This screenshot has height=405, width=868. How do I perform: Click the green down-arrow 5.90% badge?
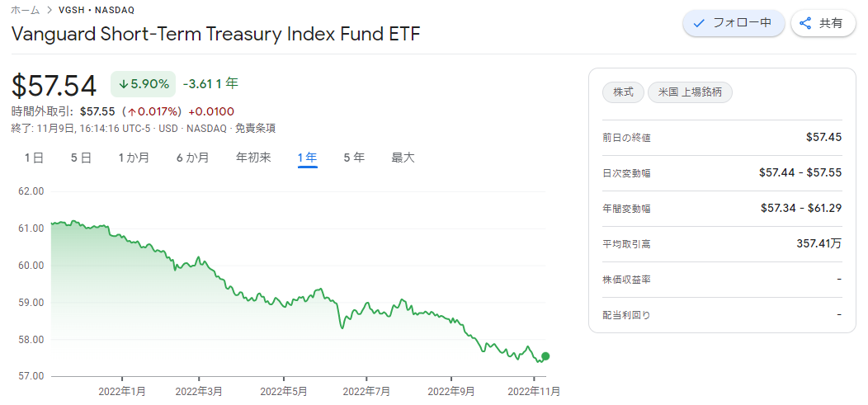point(144,84)
